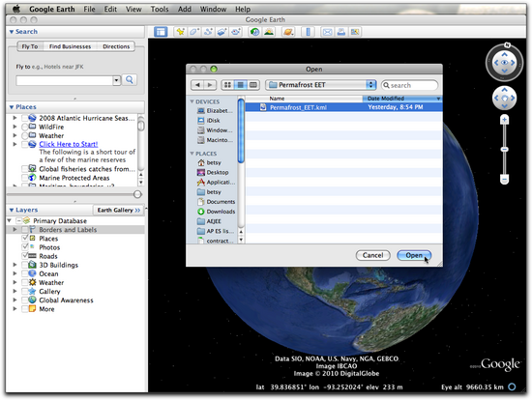
Task: Check the Global Awareness layer checkbox
Action: coord(25,300)
